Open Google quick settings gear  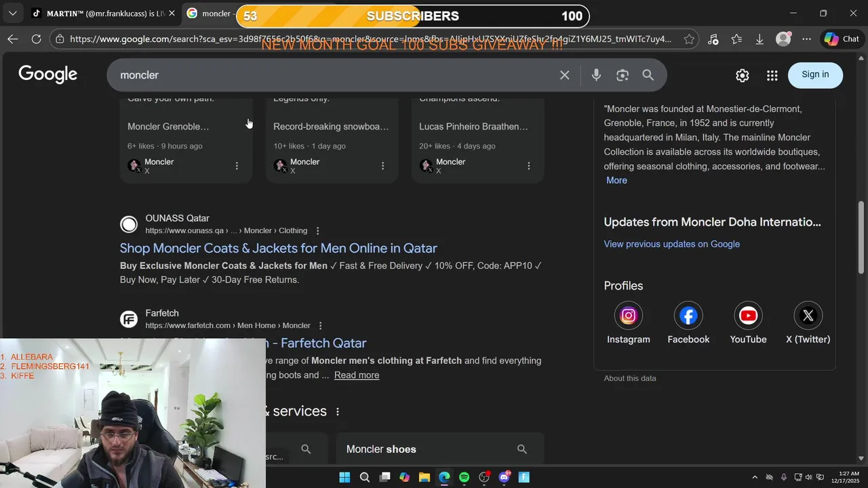[743, 75]
